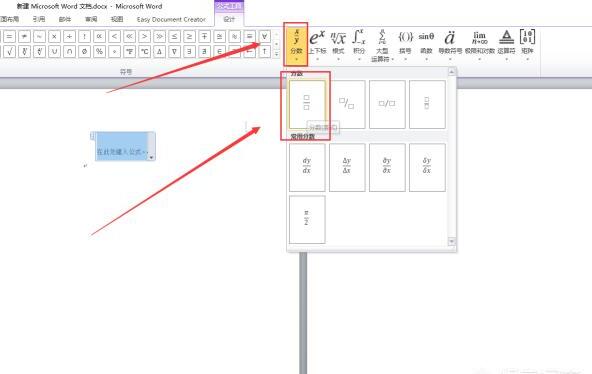
Task: Insert the stacked fraction template
Action: tap(307, 105)
